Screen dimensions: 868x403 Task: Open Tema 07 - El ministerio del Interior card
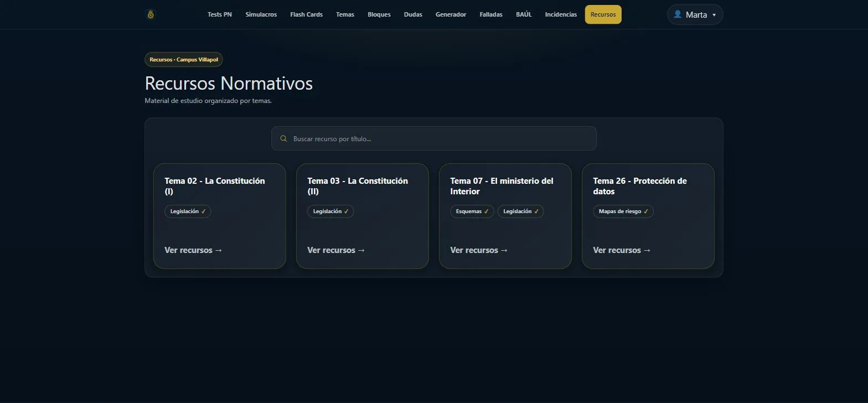click(x=505, y=216)
